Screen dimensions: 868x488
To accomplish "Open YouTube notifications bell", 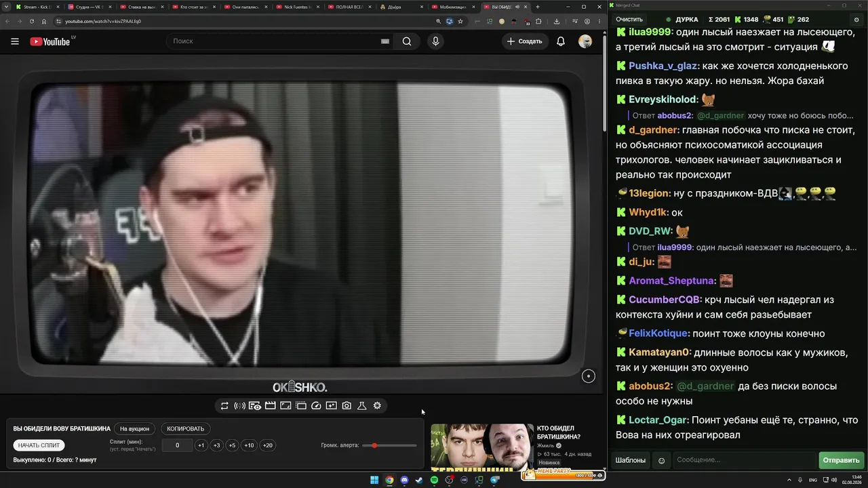I will (561, 41).
